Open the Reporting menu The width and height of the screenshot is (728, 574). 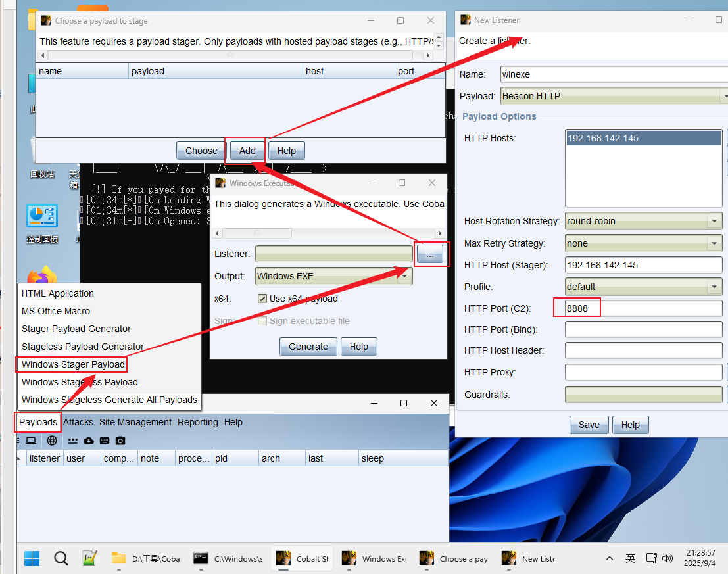[x=198, y=422]
